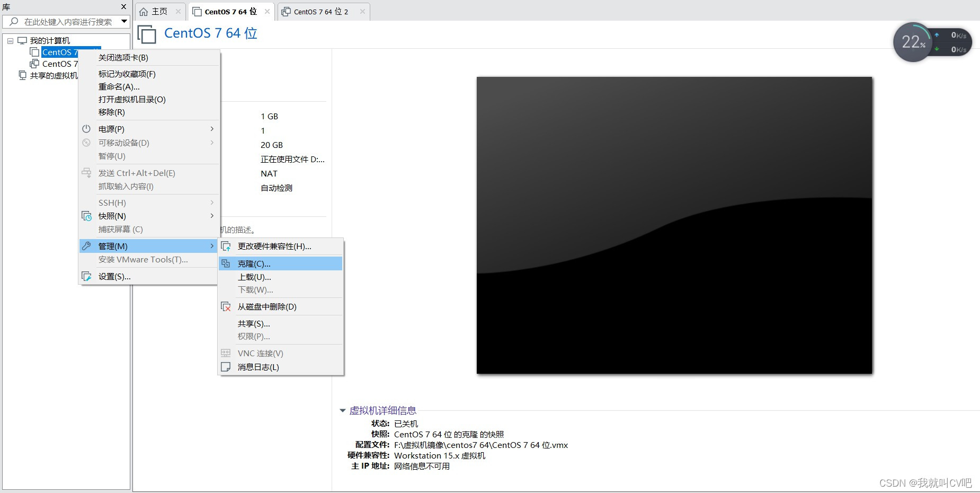The height and width of the screenshot is (493, 980).
Task: Click the 22% performance monitor widget
Action: pos(914,42)
